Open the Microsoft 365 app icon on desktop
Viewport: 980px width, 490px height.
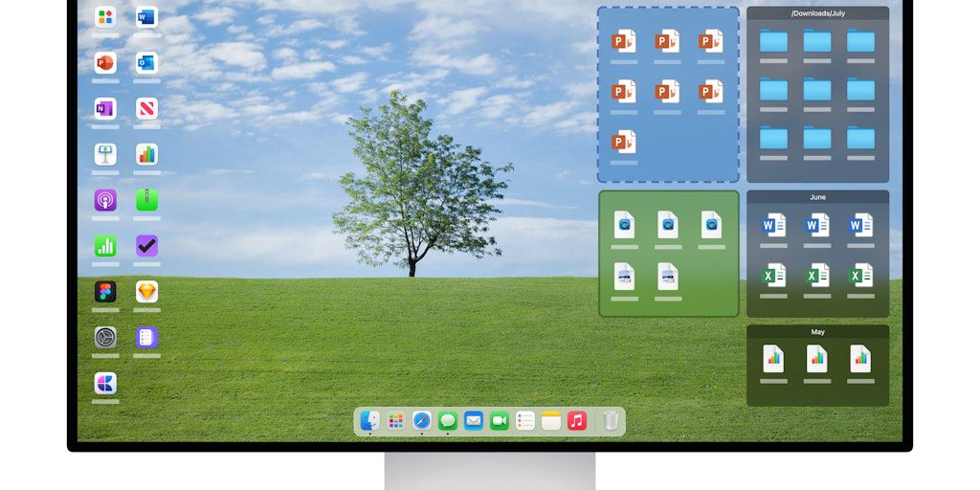click(x=105, y=17)
